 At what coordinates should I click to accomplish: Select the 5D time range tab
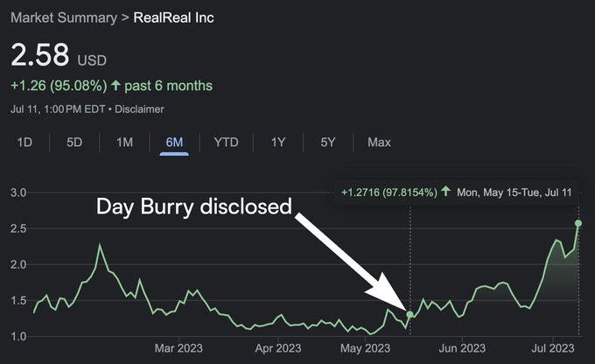pos(75,142)
